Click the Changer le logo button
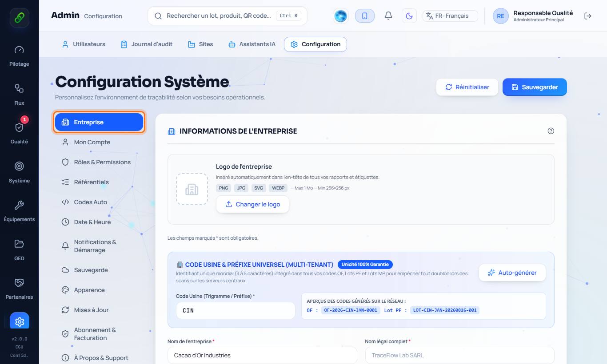The width and height of the screenshot is (607, 364). click(252, 204)
